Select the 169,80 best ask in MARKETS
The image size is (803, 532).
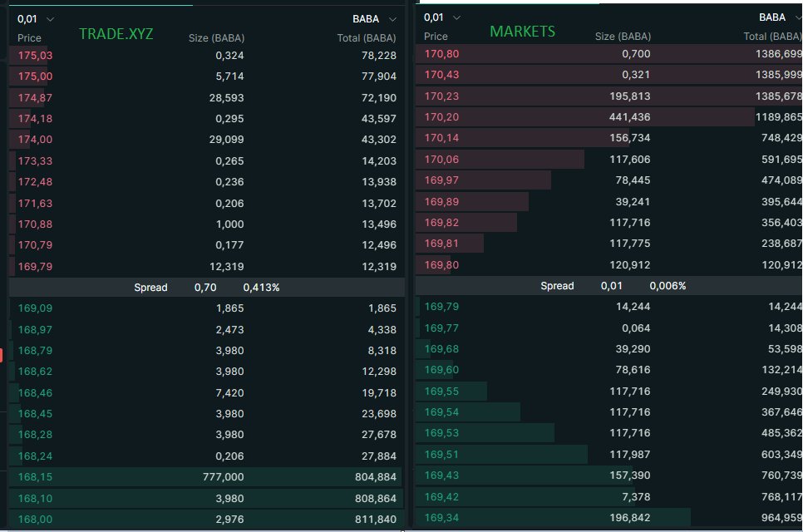click(441, 265)
